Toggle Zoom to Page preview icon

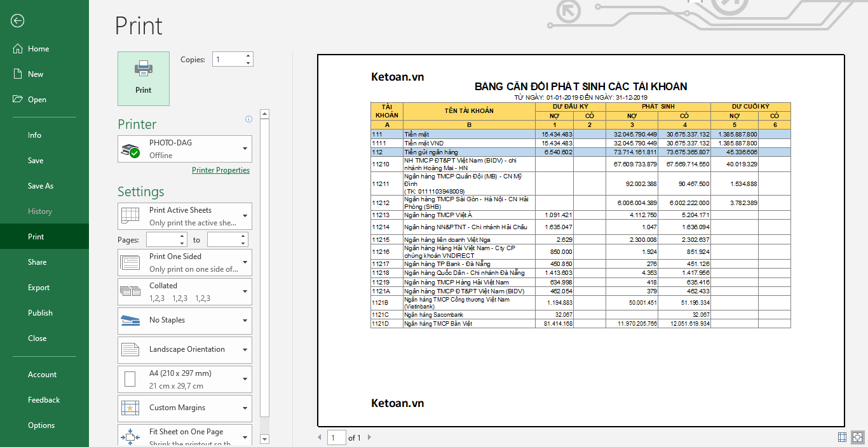tap(857, 437)
